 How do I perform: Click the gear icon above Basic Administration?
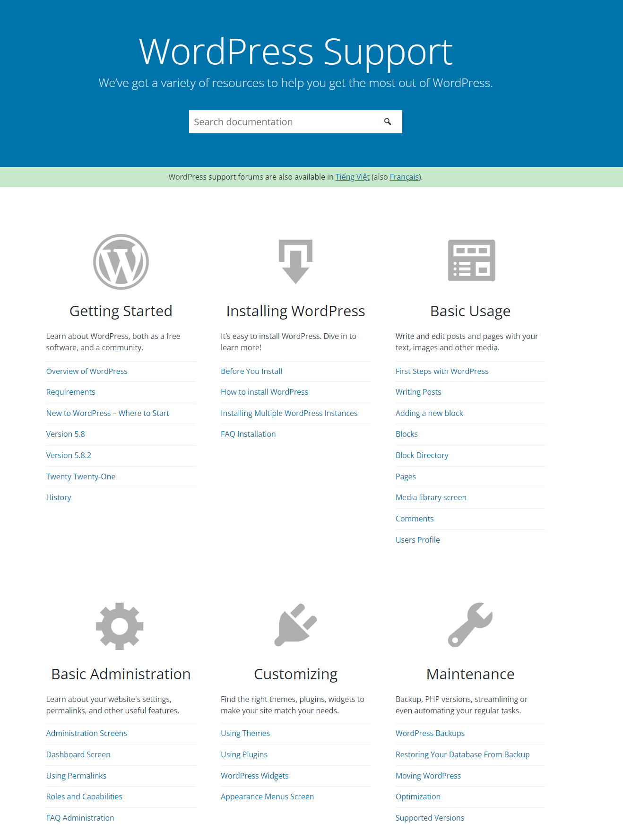coord(120,626)
